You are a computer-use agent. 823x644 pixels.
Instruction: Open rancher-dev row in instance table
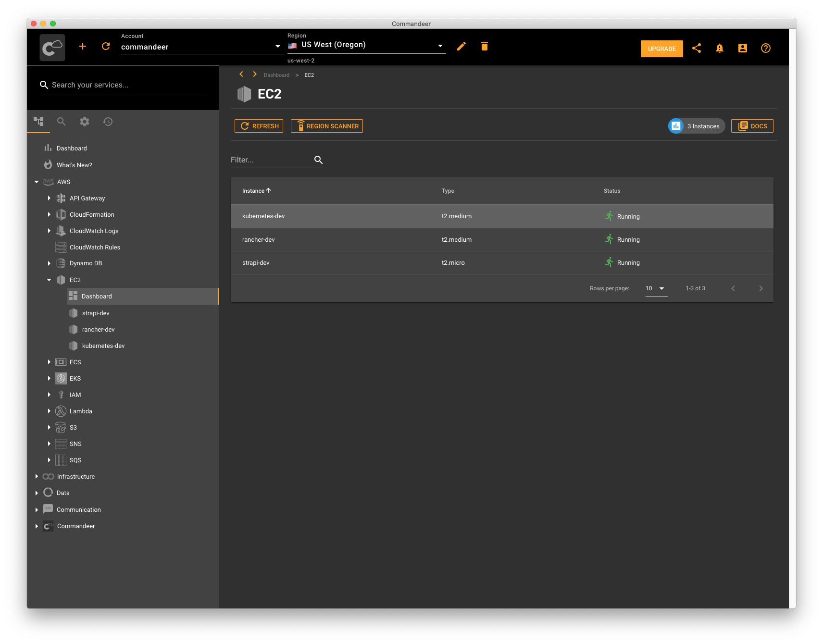502,239
